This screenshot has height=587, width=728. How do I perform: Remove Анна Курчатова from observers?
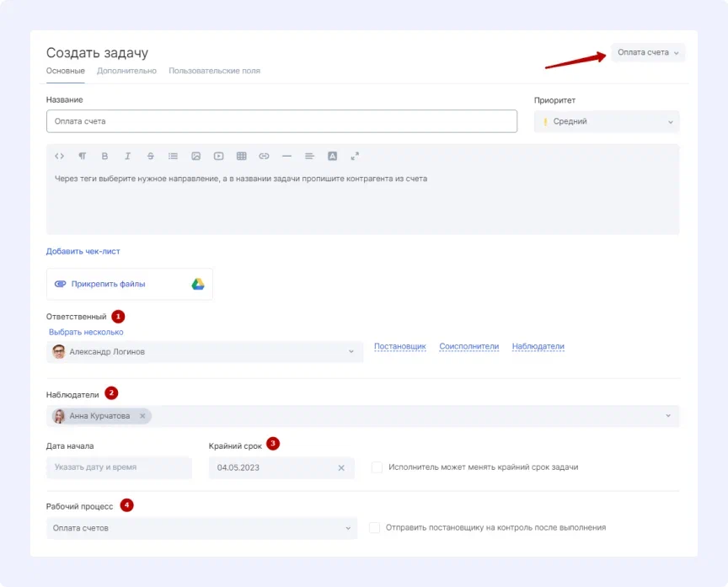142,416
